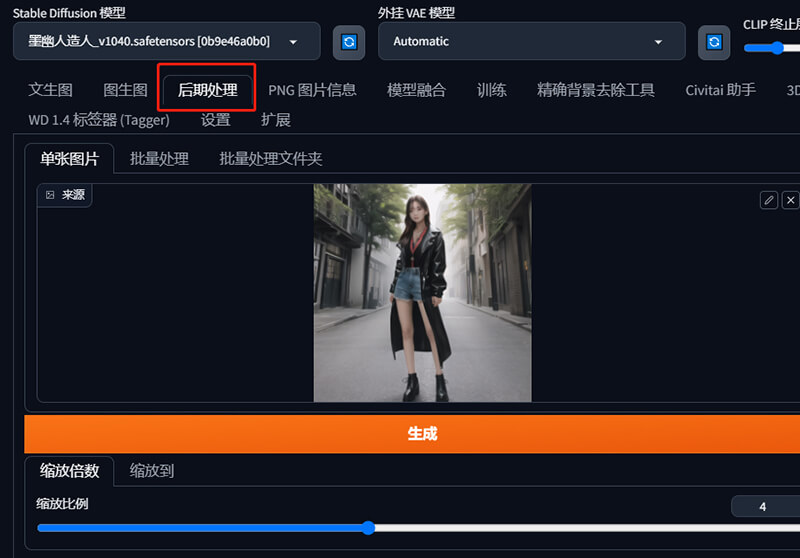Click the 缩放比例 slider handle
Image resolution: width=800 pixels, height=558 pixels.
point(368,528)
